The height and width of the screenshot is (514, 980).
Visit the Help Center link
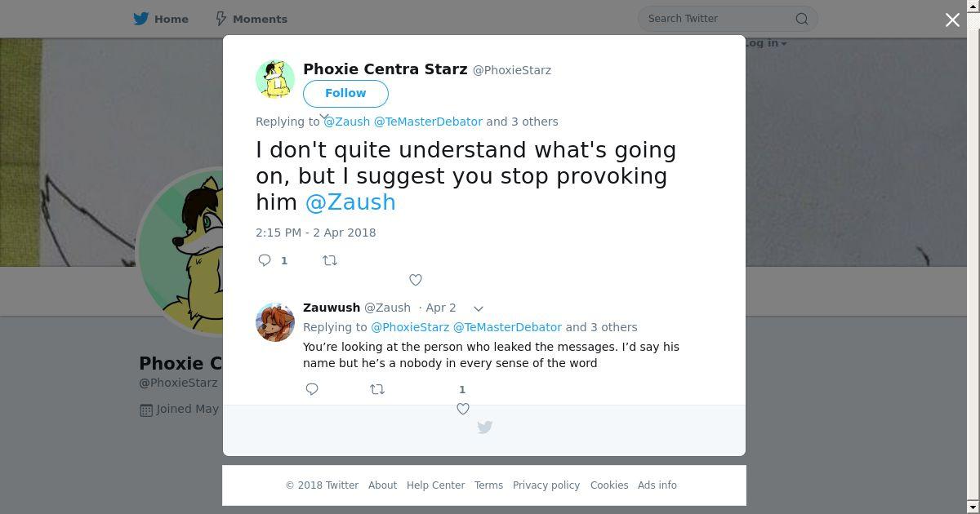pyautogui.click(x=435, y=485)
